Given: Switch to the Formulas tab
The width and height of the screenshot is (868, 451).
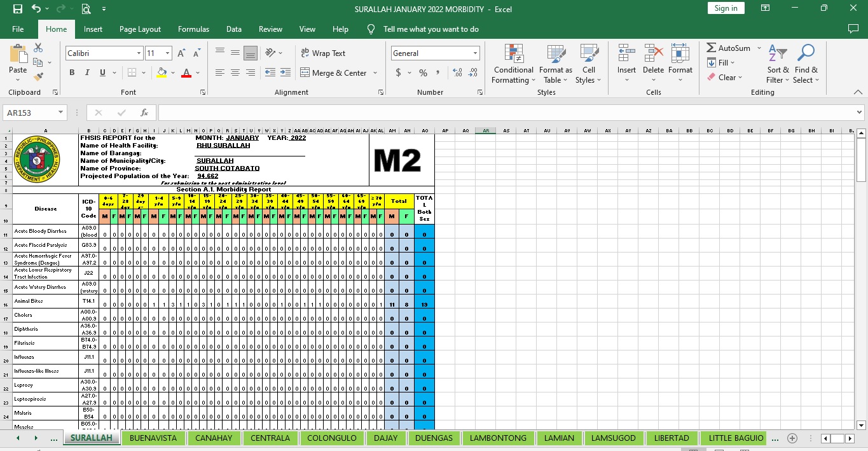Looking at the screenshot, I should click(193, 29).
